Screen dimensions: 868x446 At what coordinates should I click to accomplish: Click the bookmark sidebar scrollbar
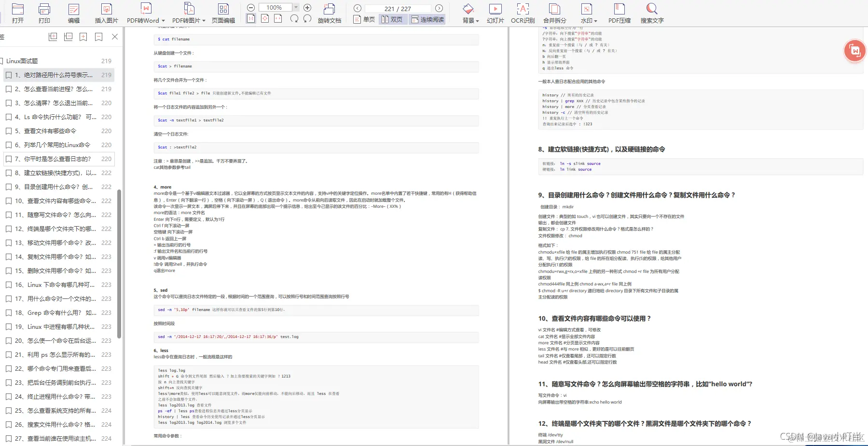(x=119, y=264)
